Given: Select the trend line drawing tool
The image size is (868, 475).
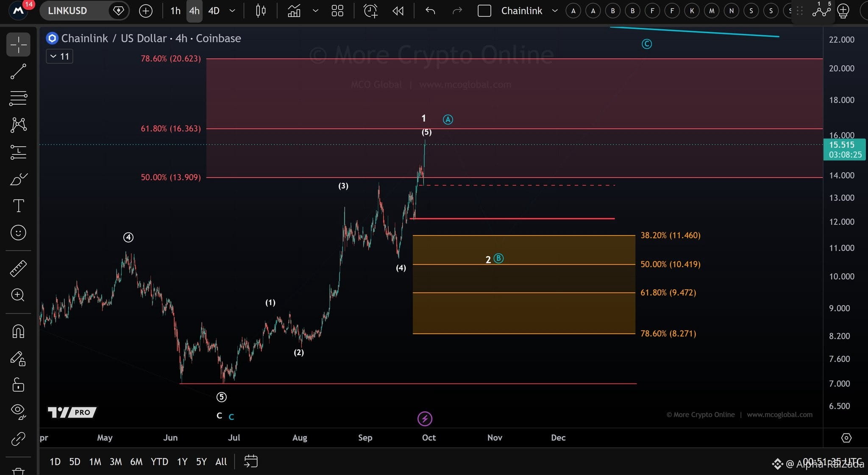Looking at the screenshot, I should 18,72.
